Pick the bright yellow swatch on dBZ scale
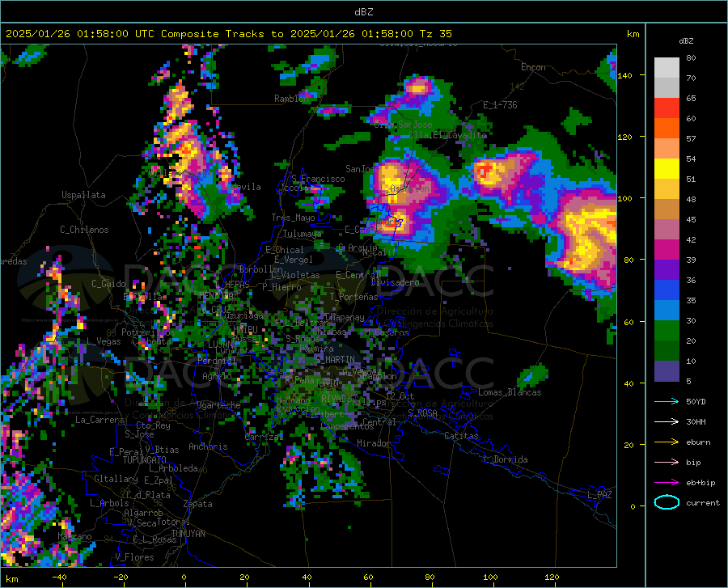 (667, 168)
